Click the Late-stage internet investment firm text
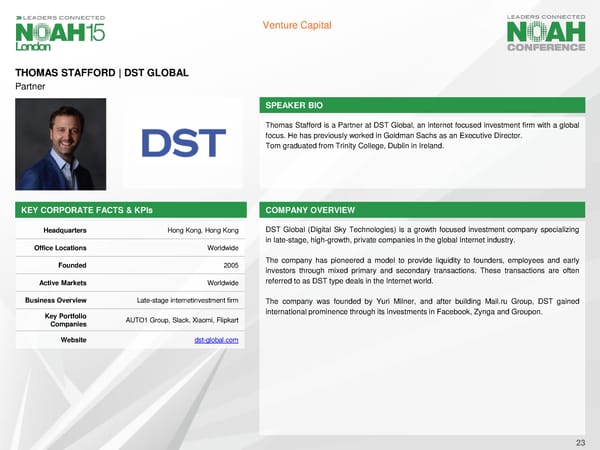Viewport: 600px width, 450px height. click(x=187, y=300)
